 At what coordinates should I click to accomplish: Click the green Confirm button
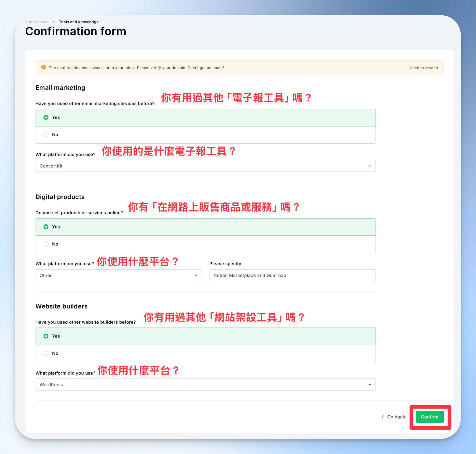tap(430, 417)
